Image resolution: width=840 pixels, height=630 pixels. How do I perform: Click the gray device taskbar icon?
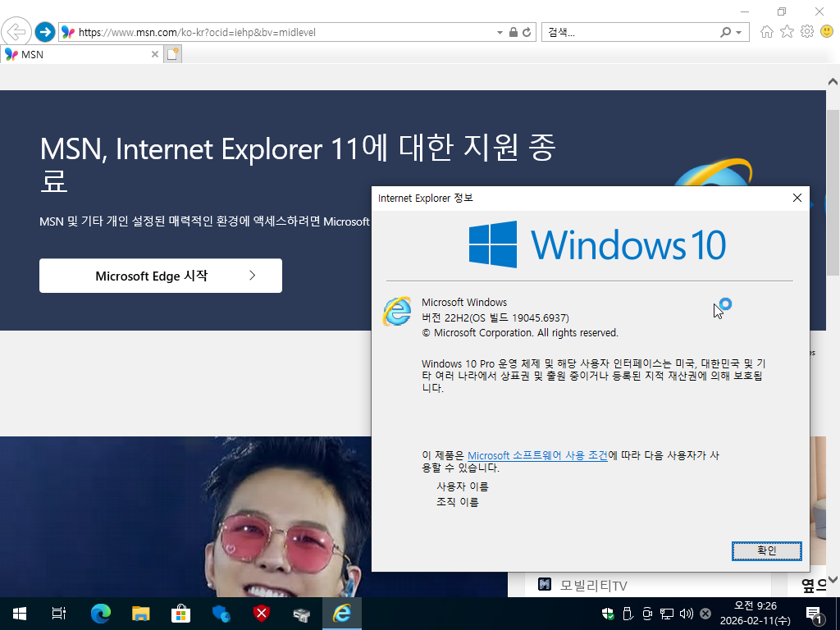coord(302,614)
